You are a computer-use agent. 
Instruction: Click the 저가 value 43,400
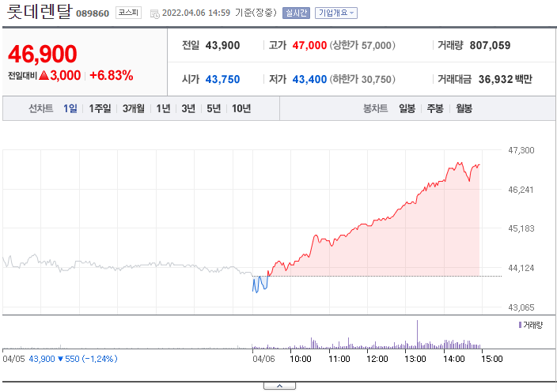tap(309, 79)
